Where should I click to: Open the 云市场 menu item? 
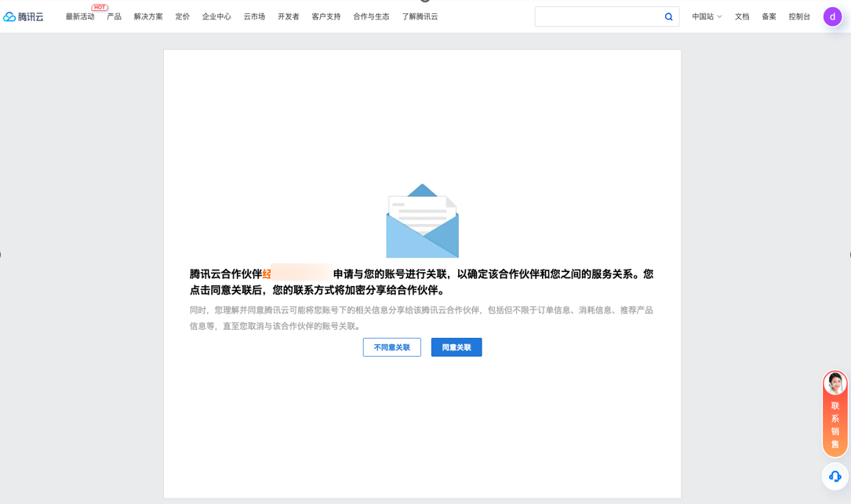254,16
